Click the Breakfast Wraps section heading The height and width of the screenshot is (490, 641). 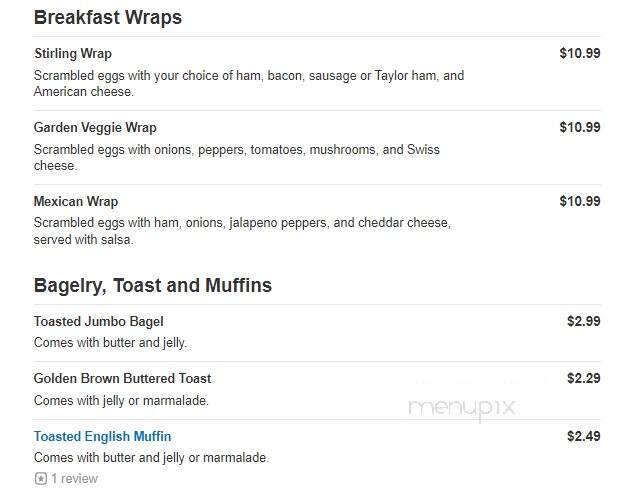click(108, 18)
